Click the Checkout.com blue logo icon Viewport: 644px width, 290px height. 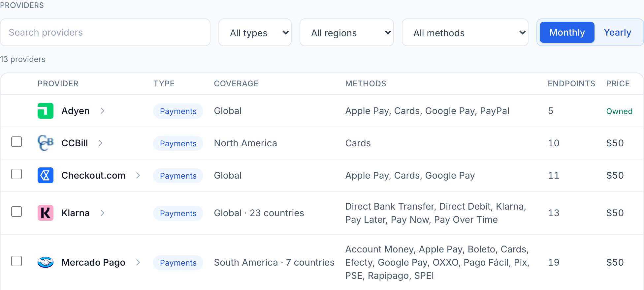[46, 175]
